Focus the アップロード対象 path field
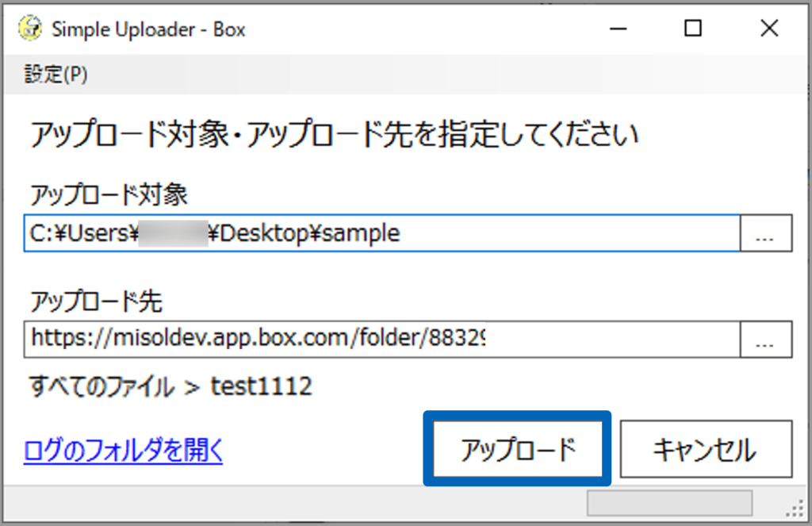The image size is (812, 526). coord(381,233)
